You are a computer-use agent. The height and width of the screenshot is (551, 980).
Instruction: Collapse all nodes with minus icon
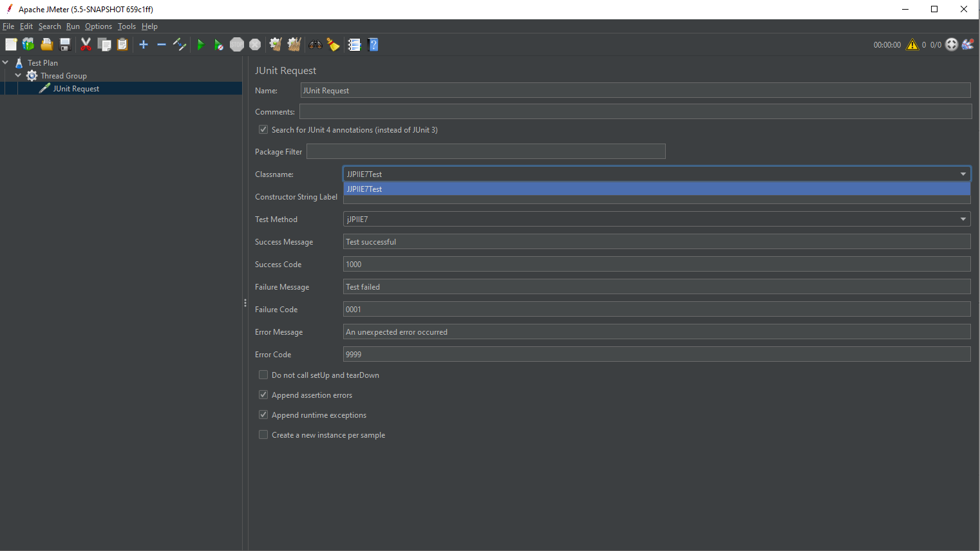162,44
